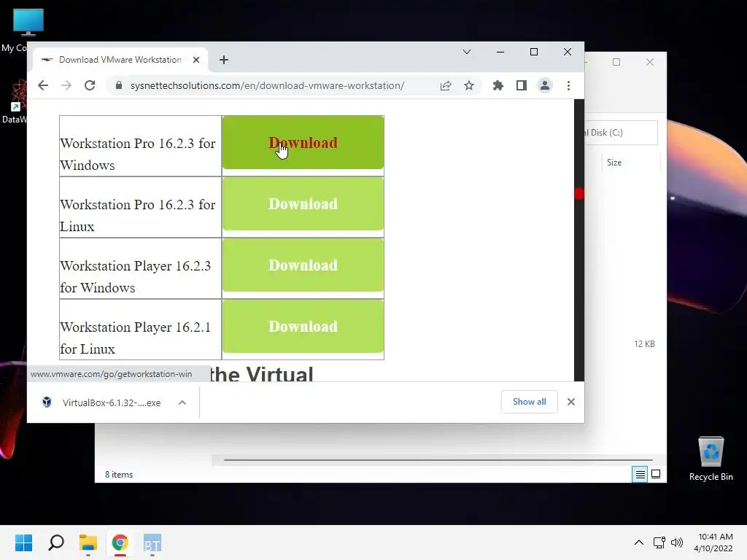747x560 pixels.
Task: Open File Explorer from the taskbar
Action: (x=88, y=542)
